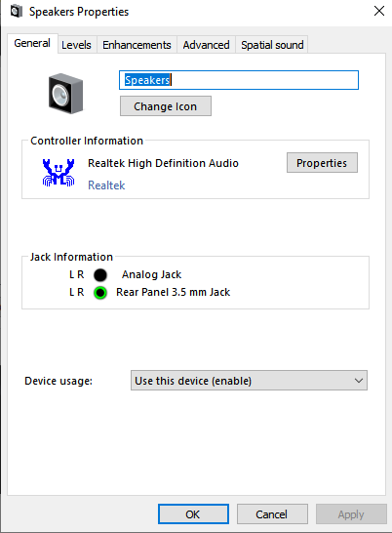Follow the Realtek link
This screenshot has height=533, width=392.
tap(106, 185)
